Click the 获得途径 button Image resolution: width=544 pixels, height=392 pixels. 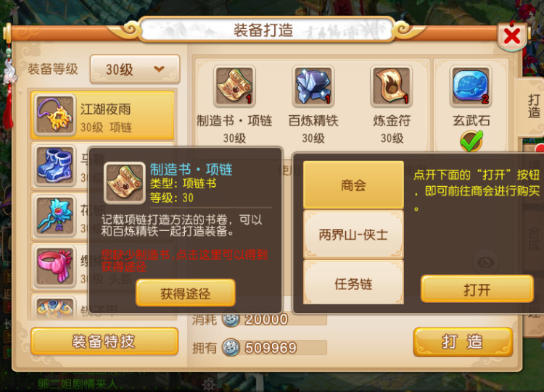[x=186, y=293]
